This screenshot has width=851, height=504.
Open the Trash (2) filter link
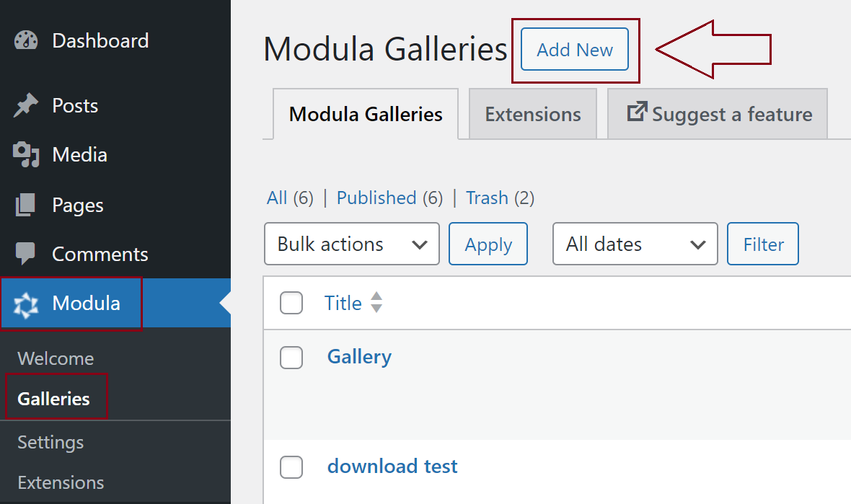[x=487, y=198]
